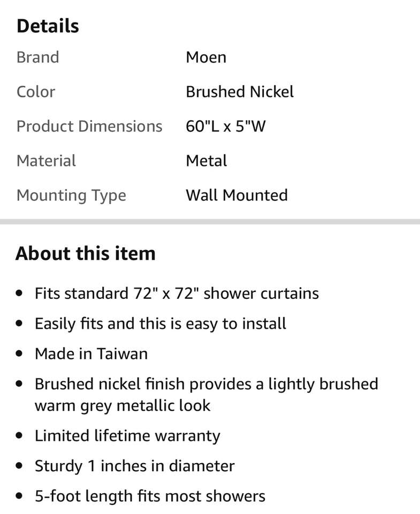Click the brushed nickel finish description bullet
Screen dimensions: 420x514
[206, 394]
